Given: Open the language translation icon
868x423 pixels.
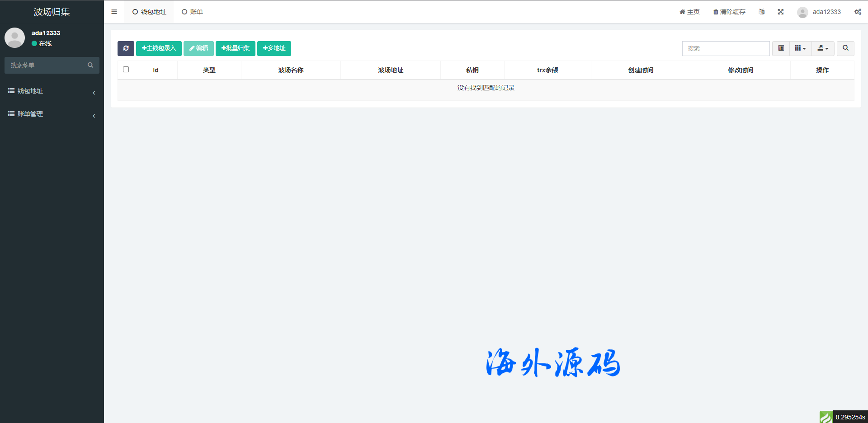Looking at the screenshot, I should point(762,12).
